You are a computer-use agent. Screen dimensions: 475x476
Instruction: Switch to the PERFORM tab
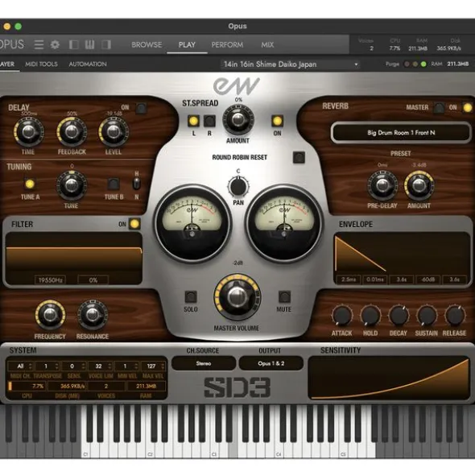[x=227, y=44]
